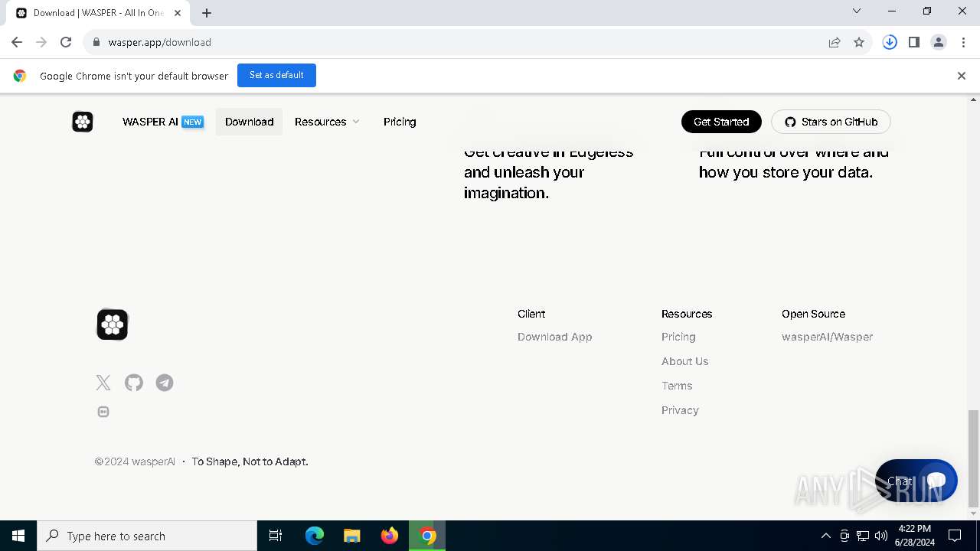Open Task View on the taskbar
The height and width of the screenshot is (551, 980).
point(276,536)
